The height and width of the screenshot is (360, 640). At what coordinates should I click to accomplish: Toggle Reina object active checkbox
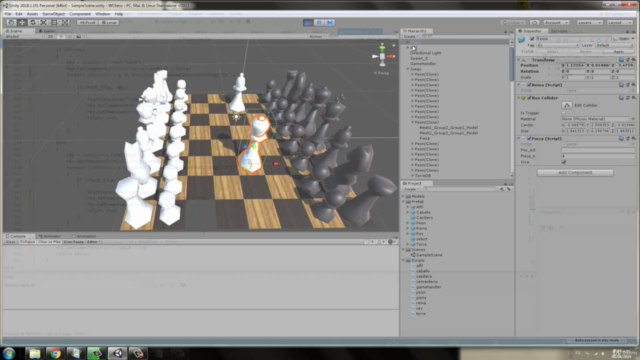click(x=532, y=39)
